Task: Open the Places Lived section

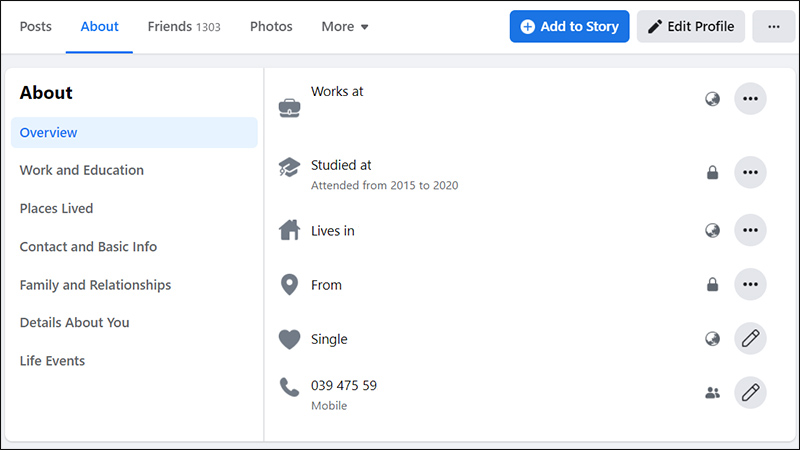Action: coord(56,208)
